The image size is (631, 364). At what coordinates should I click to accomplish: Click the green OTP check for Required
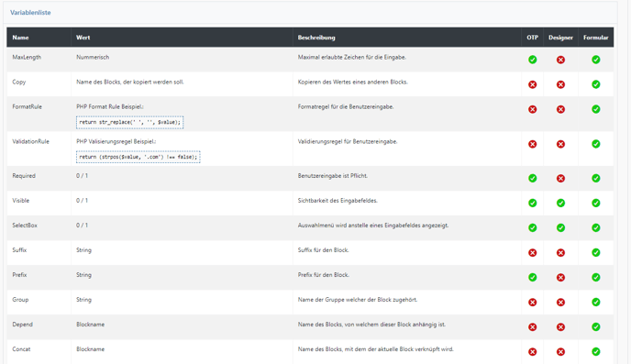[532, 178]
